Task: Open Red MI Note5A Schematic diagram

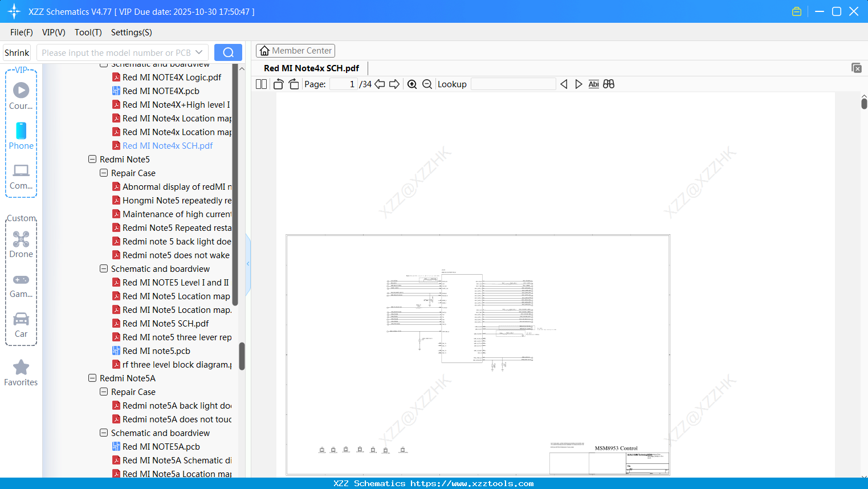Action: pyautogui.click(x=172, y=461)
